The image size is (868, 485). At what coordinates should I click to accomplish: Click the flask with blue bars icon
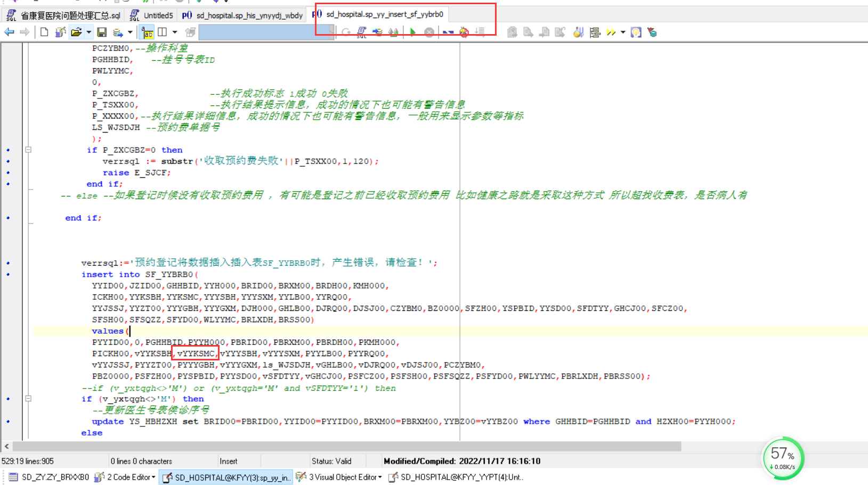[579, 32]
